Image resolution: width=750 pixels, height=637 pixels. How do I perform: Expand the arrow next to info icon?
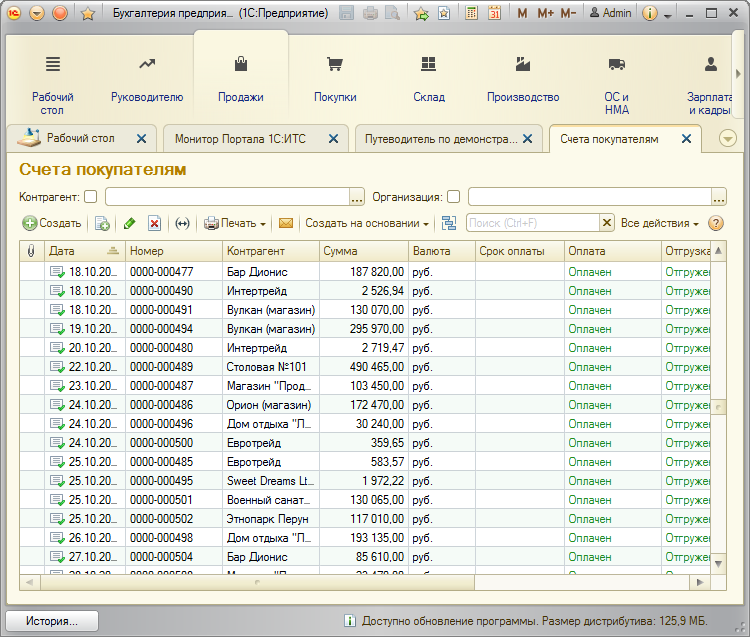coord(668,16)
